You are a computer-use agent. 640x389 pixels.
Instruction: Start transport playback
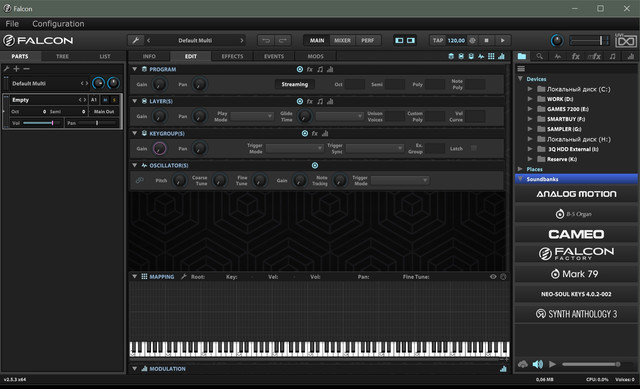tap(502, 40)
